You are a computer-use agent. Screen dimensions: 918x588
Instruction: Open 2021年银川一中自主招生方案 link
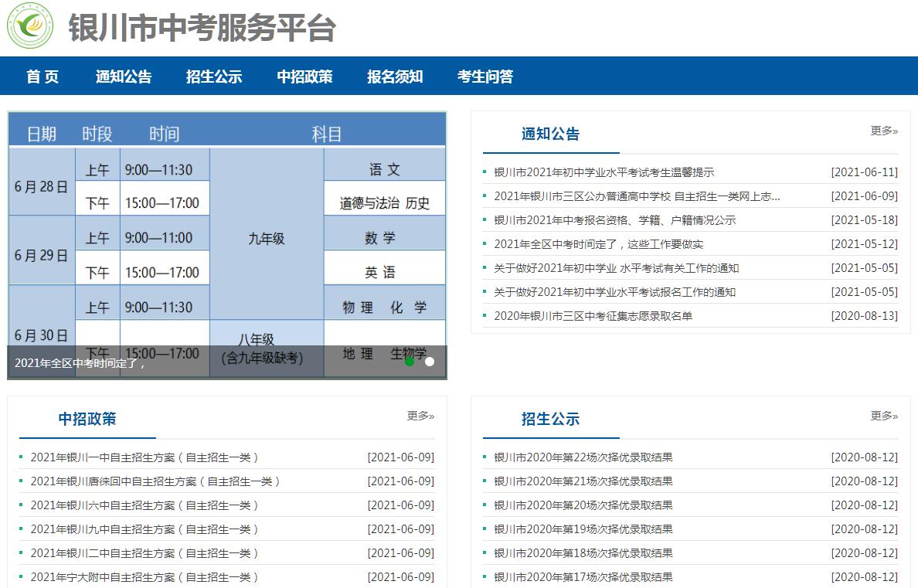[x=144, y=457]
